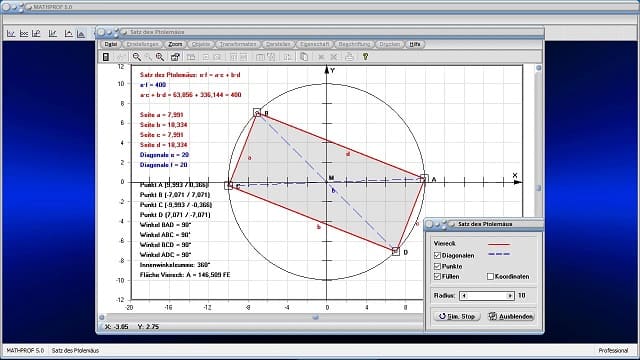Image resolution: width=640 pixels, height=360 pixels.
Task: Toggle the Punkte checkbox
Action: (437, 266)
